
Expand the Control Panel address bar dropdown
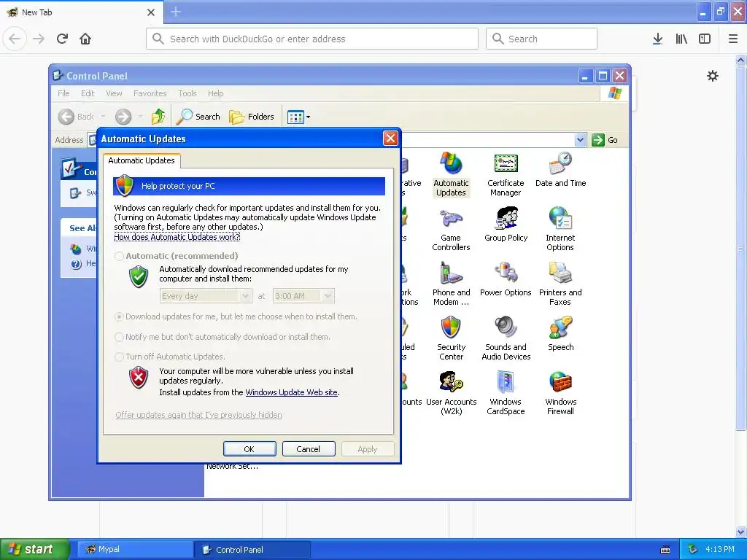tap(580, 140)
